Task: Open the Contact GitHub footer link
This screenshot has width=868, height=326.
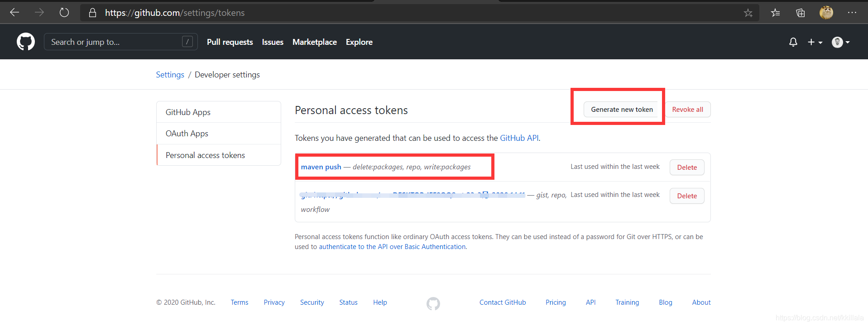Action: click(503, 302)
